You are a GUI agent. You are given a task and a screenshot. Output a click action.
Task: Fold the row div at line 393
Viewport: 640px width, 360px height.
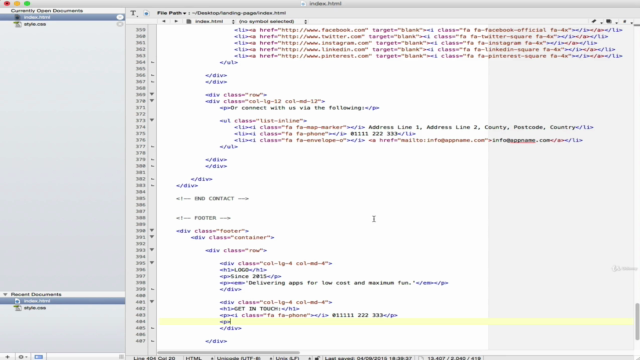(152, 250)
